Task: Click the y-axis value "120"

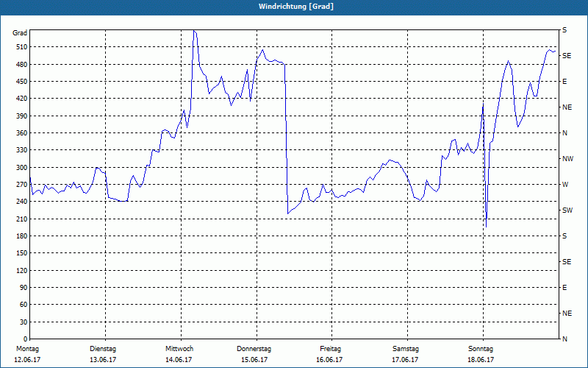Action: coord(22,270)
